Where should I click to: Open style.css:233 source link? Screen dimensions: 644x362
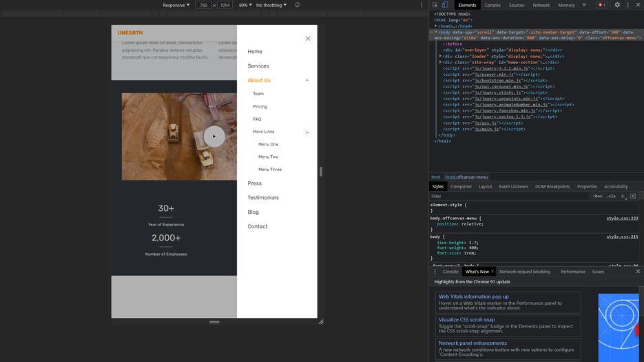tap(622, 219)
